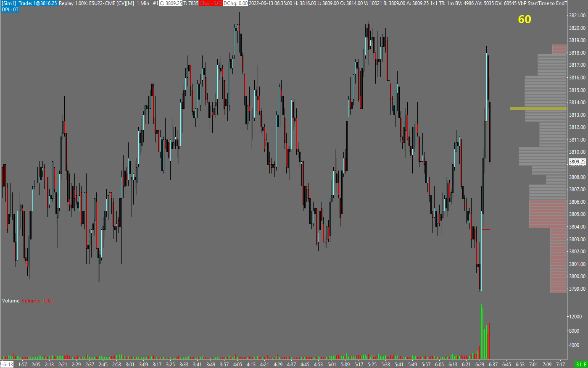Click the 1:57 time axis label

(23, 365)
